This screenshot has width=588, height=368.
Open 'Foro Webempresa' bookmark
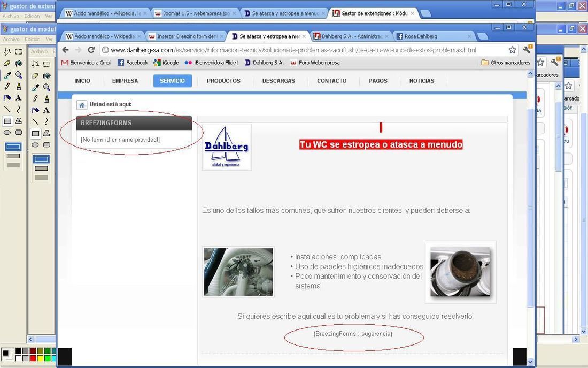315,62
